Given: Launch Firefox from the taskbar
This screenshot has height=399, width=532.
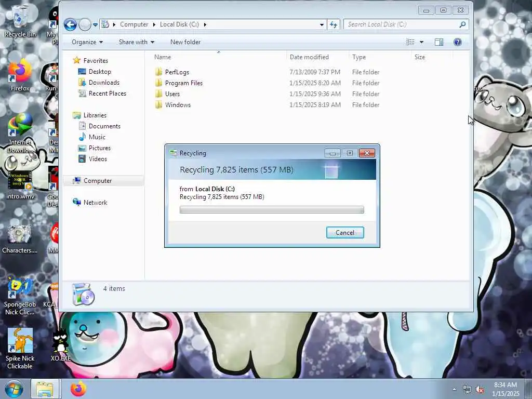Looking at the screenshot, I should coord(78,389).
